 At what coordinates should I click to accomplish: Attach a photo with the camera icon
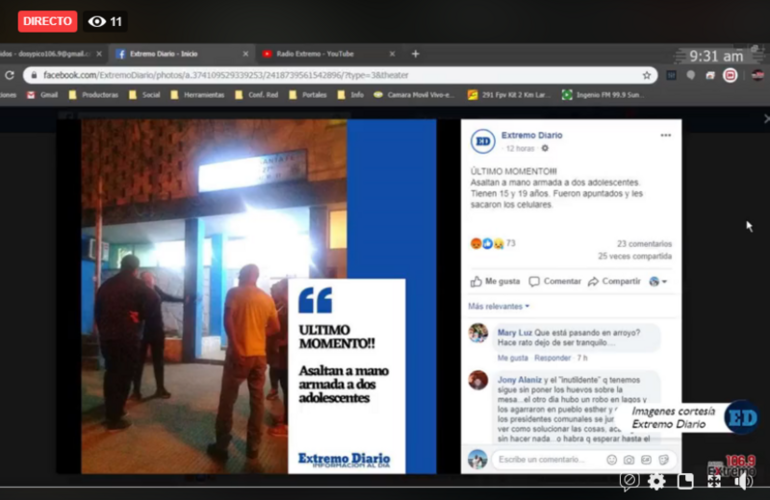tap(629, 460)
